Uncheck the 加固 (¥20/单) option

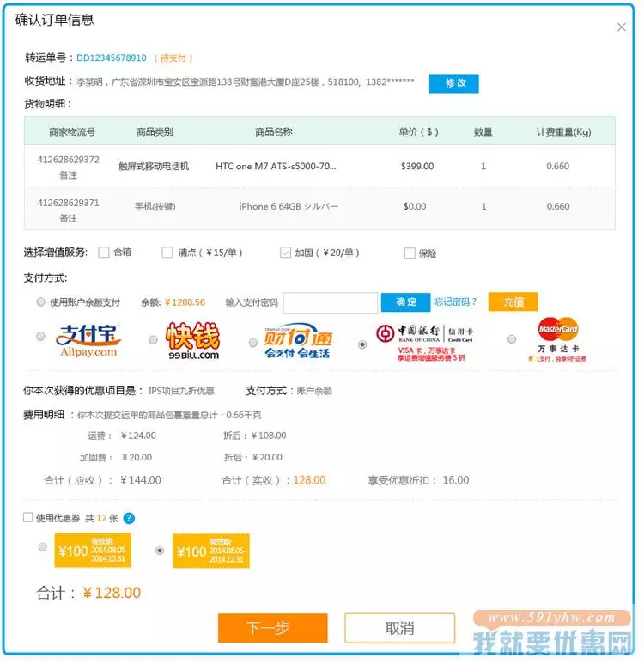[x=285, y=253]
